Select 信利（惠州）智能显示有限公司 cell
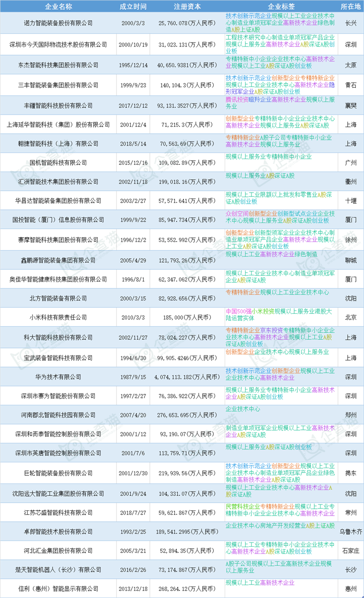The image size is (364, 598). pyautogui.click(x=58, y=589)
